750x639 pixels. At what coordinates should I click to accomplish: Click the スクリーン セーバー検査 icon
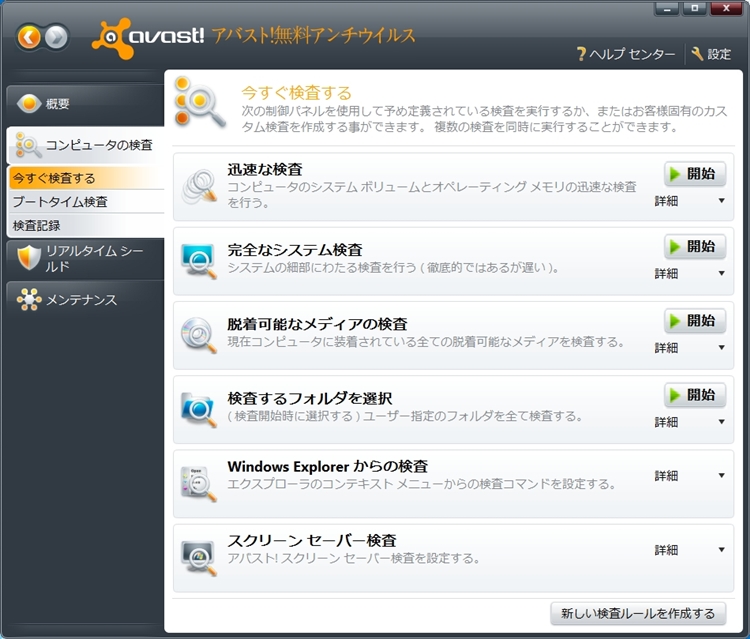[199, 558]
